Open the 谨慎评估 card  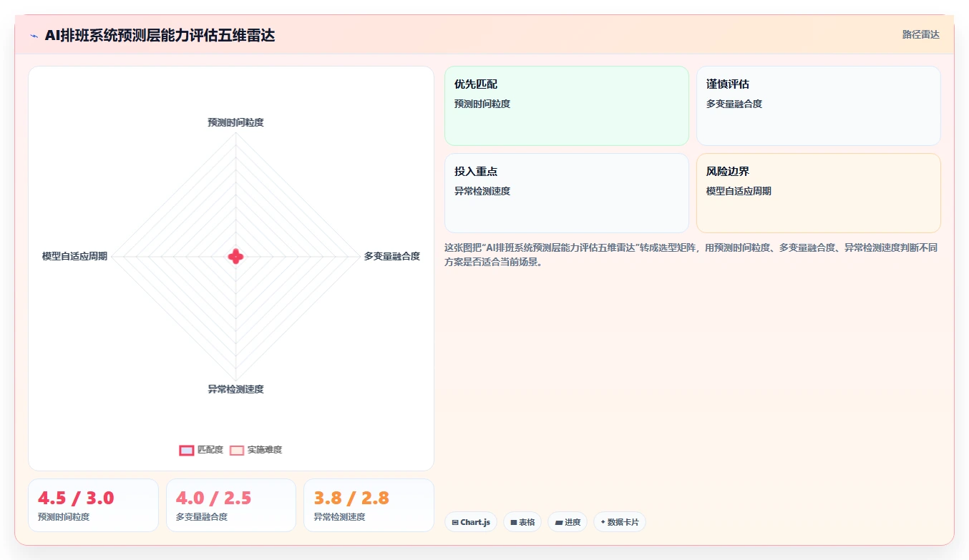pyautogui.click(x=819, y=106)
